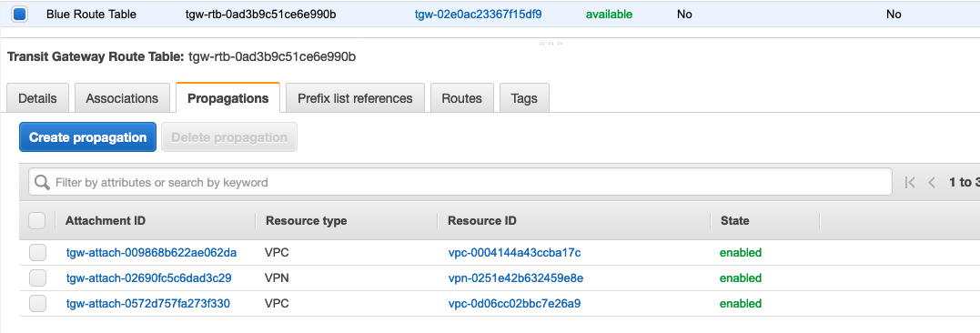The width and height of the screenshot is (980, 333).
Task: Focus the filter by attributes search field
Action: [x=460, y=183]
